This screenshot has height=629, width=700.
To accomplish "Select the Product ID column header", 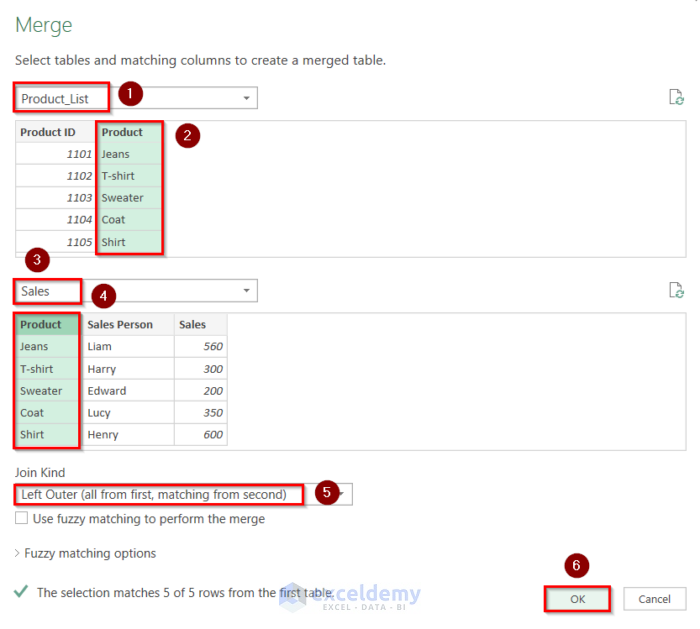I will pyautogui.click(x=55, y=132).
